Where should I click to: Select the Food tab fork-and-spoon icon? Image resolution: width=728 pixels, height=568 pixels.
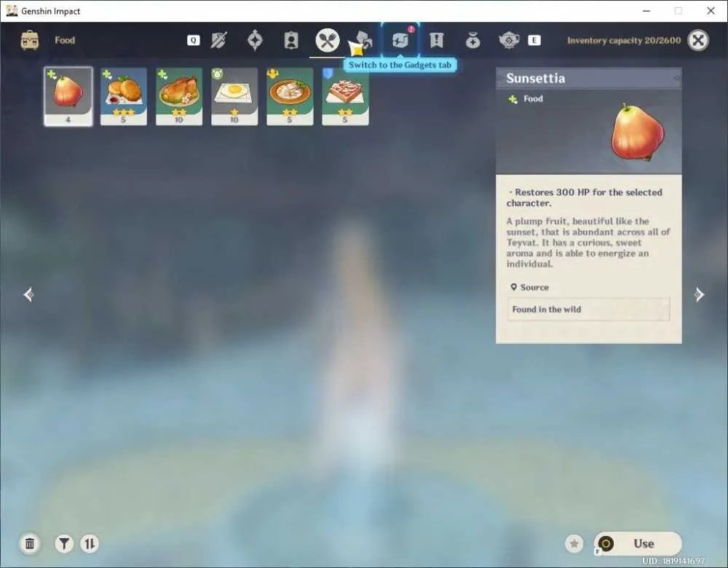(x=328, y=40)
